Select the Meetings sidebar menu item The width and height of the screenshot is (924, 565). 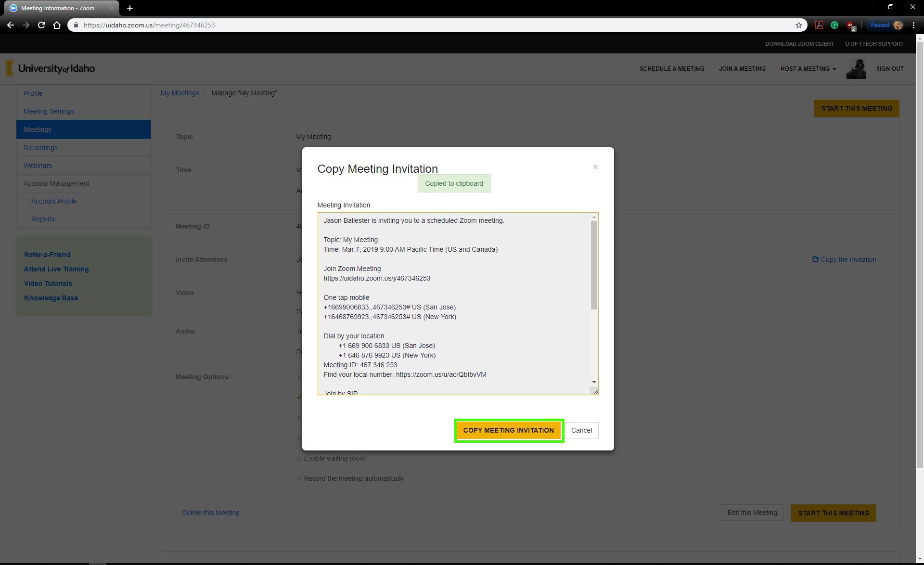pyautogui.click(x=37, y=129)
